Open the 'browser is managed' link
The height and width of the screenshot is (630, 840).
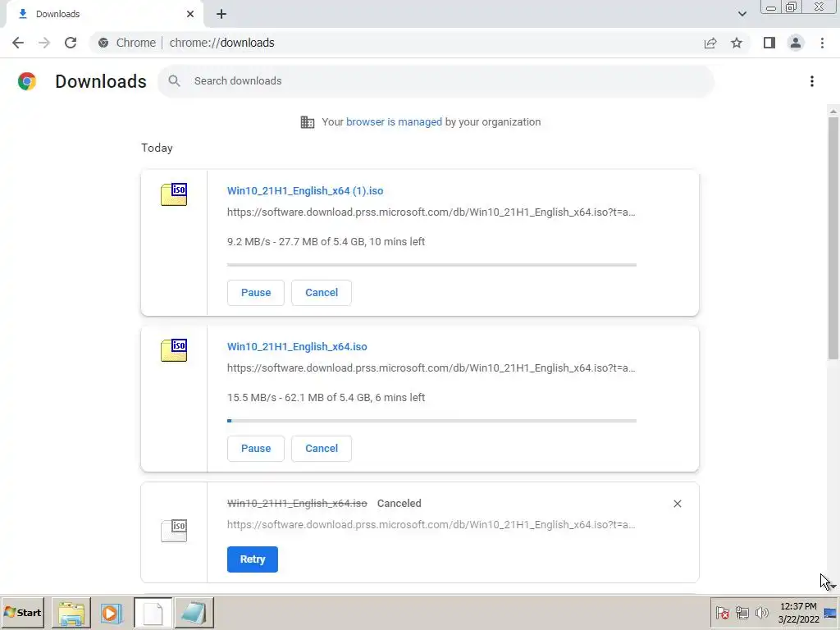click(395, 122)
